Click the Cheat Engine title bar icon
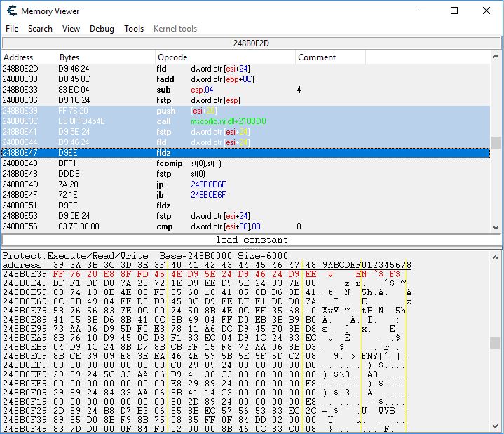 (x=10, y=11)
